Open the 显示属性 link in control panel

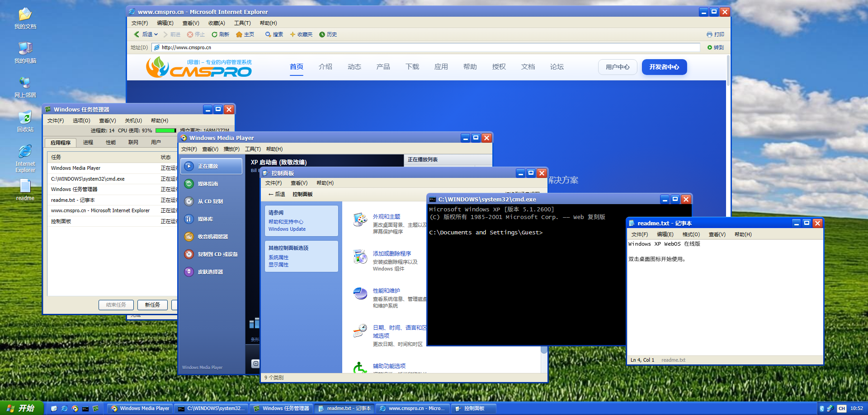tap(278, 265)
